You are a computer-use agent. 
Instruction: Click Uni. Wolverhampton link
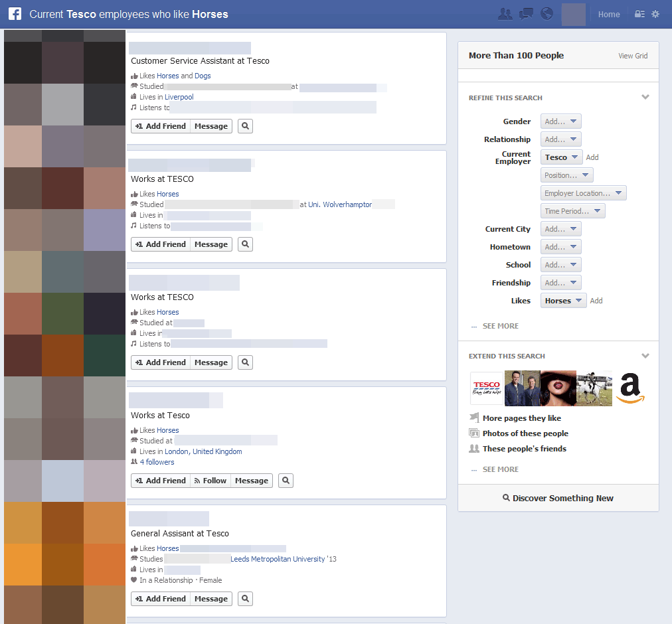click(x=340, y=204)
